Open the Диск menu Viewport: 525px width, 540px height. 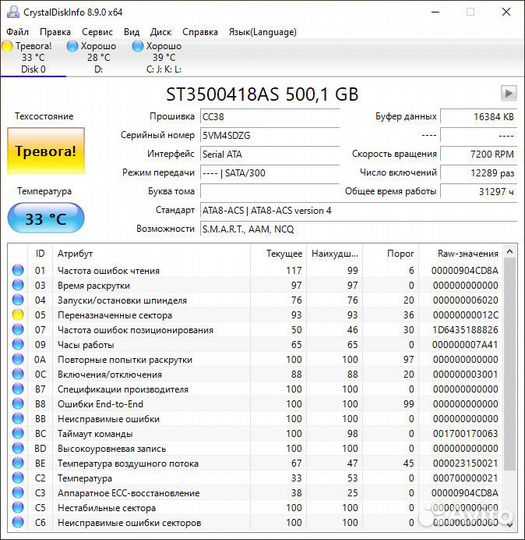tap(161, 32)
